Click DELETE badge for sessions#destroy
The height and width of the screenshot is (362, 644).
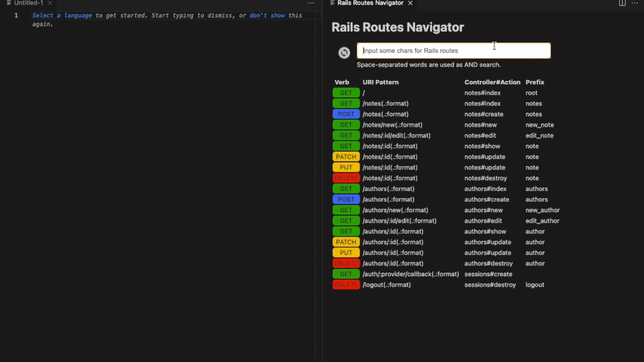click(346, 285)
